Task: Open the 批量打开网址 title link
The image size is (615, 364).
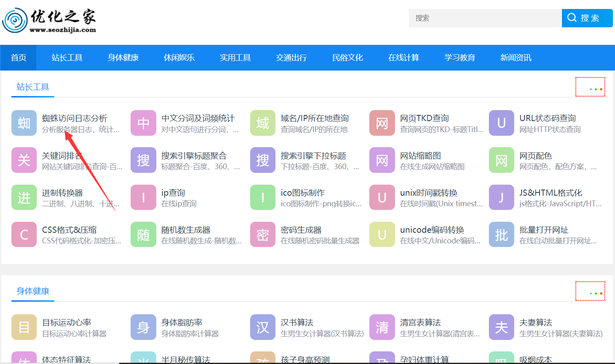Action: (x=544, y=230)
